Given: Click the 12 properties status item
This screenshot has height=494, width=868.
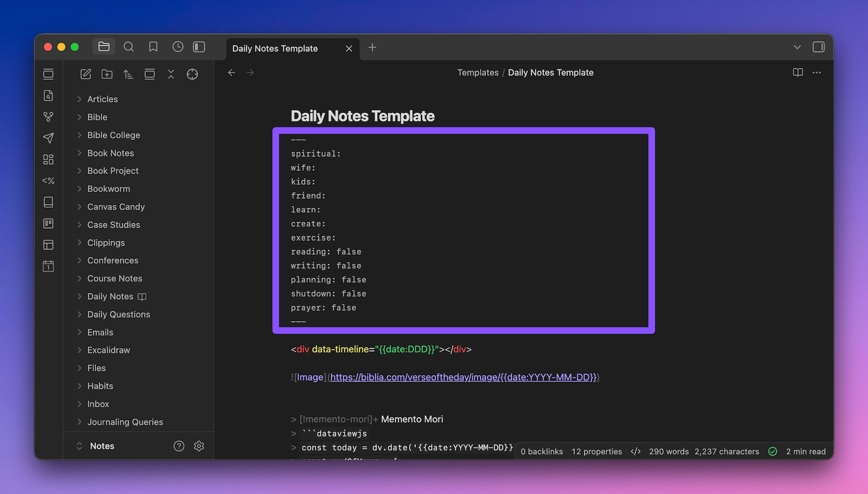Looking at the screenshot, I should tap(597, 452).
